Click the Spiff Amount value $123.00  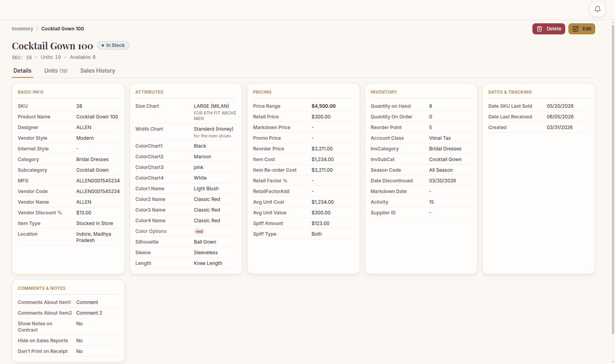click(321, 223)
